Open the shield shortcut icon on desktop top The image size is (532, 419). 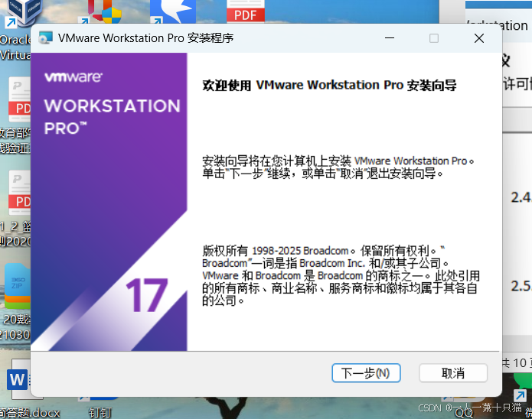101,11
